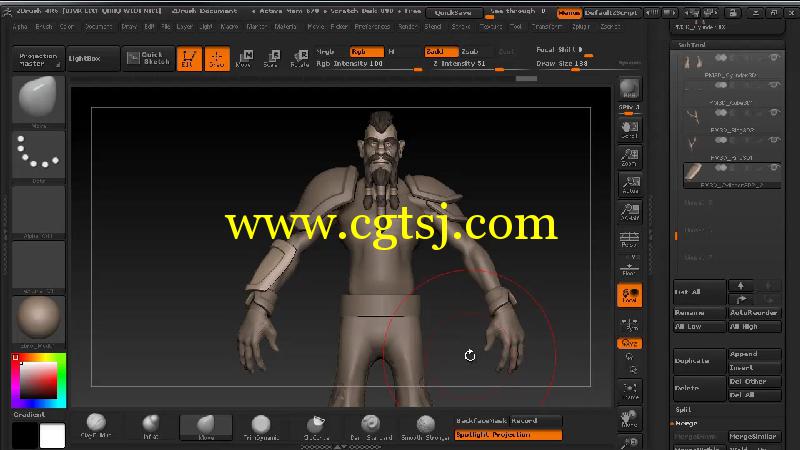The height and width of the screenshot is (450, 800).
Task: Select the black secondary color swatch
Action: click(x=24, y=435)
